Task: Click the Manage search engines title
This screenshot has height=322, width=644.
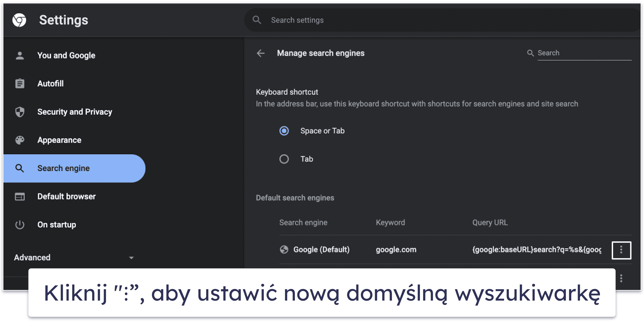Action: click(x=320, y=53)
